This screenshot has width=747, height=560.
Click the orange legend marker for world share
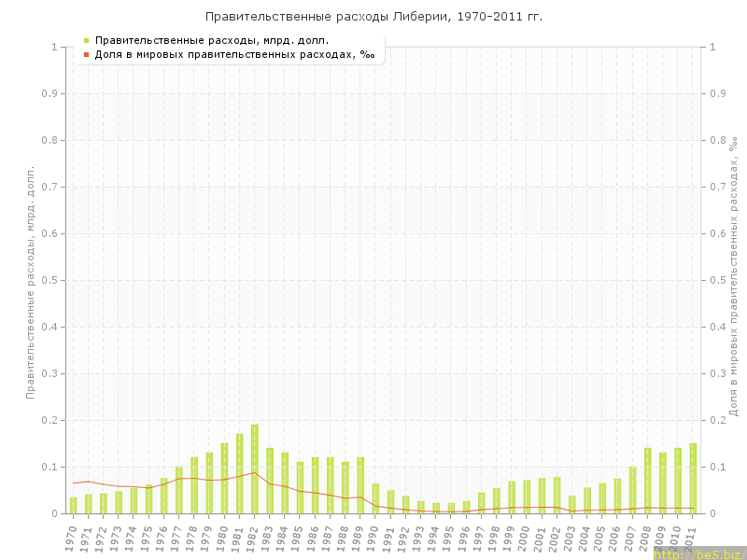86,54
